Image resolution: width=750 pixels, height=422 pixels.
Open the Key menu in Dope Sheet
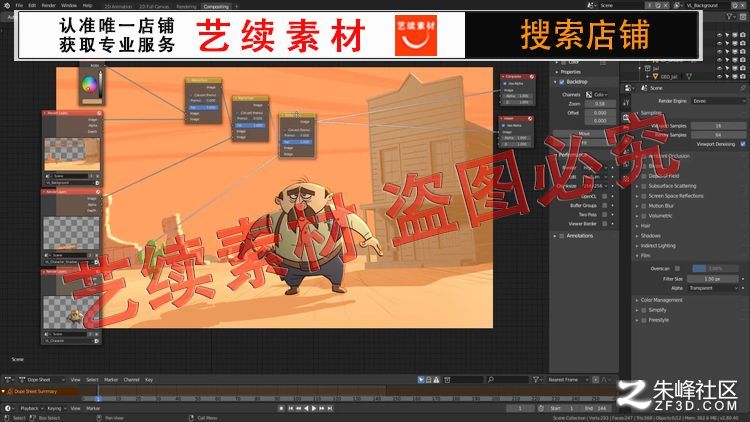tap(149, 379)
